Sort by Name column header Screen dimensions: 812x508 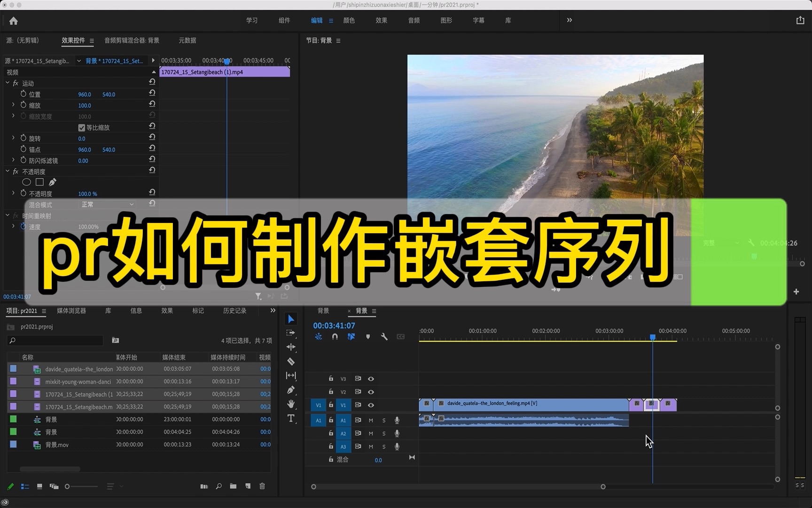click(x=28, y=357)
